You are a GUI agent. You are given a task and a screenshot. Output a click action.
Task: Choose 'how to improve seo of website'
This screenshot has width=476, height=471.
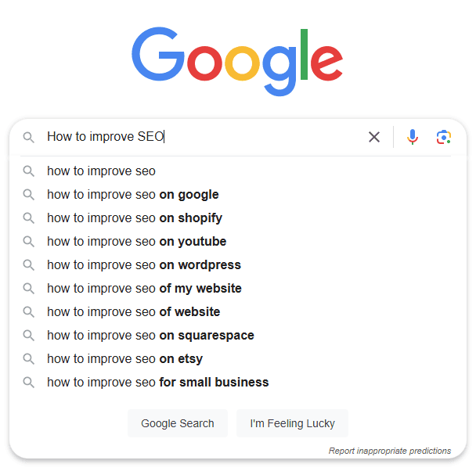[x=133, y=312]
